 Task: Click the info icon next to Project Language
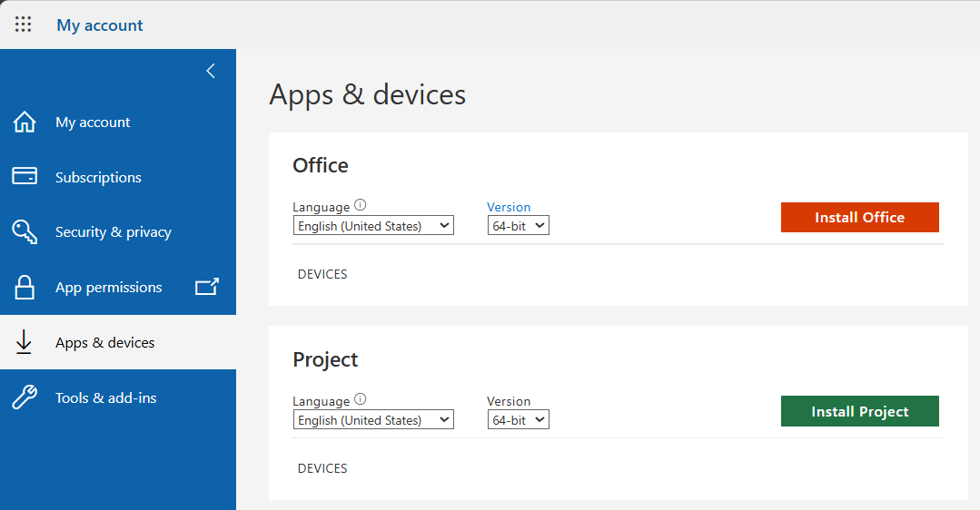click(360, 399)
